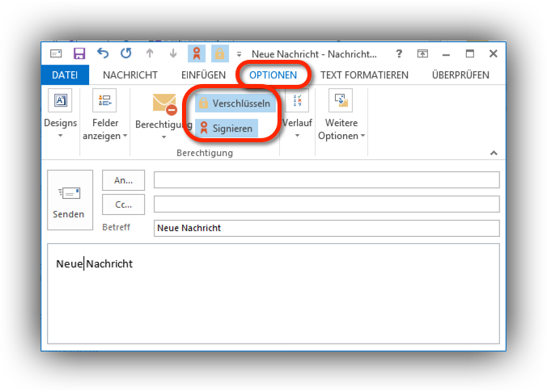The width and height of the screenshot is (547, 392).
Task: Click the Redo icon in title bar
Action: [x=126, y=53]
